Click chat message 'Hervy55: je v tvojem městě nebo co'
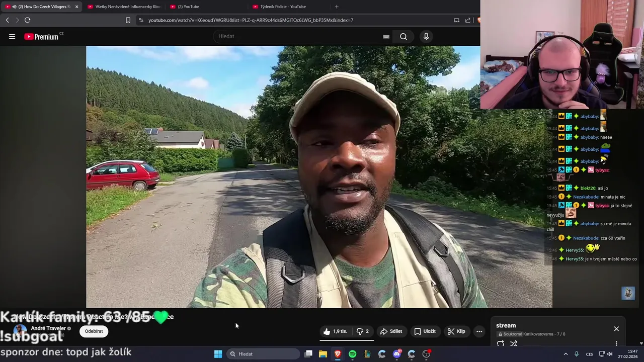Image resolution: width=644 pixels, height=362 pixels. [592, 259]
